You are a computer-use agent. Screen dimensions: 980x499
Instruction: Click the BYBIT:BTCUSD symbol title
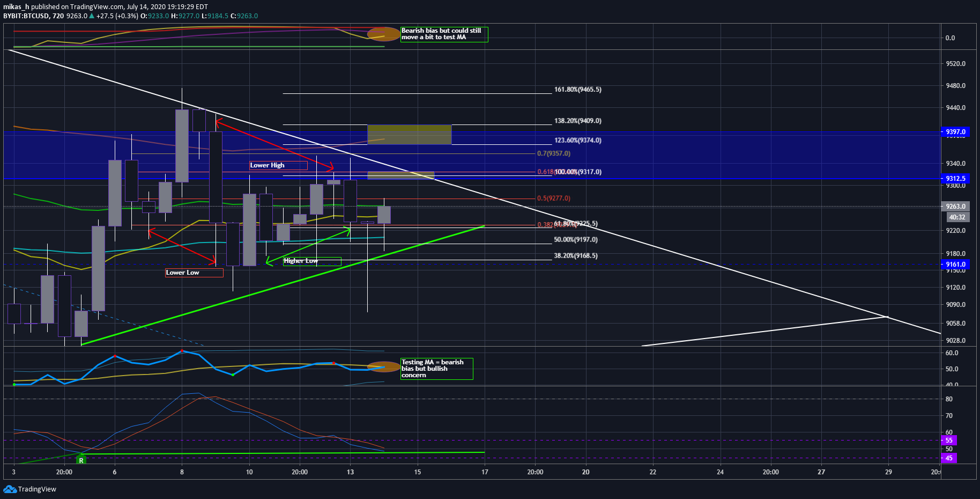coord(33,16)
